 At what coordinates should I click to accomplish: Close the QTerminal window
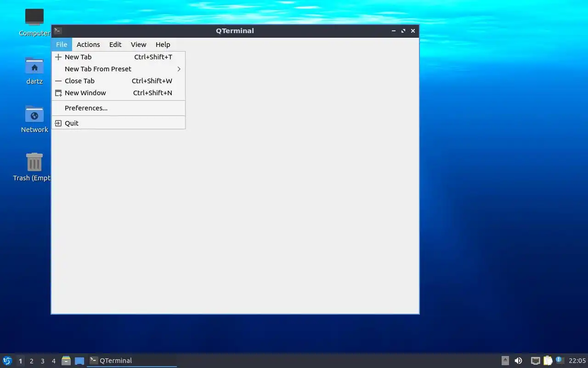pos(413,31)
